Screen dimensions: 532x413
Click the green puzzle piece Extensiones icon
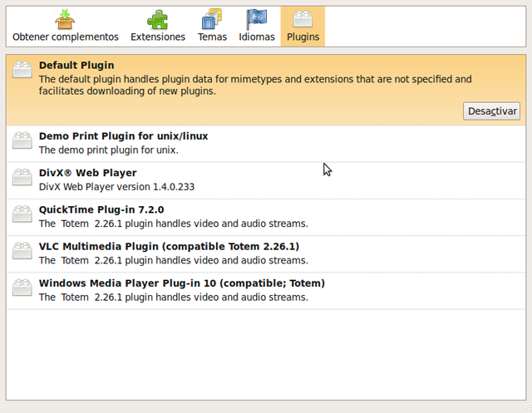pyautogui.click(x=157, y=19)
